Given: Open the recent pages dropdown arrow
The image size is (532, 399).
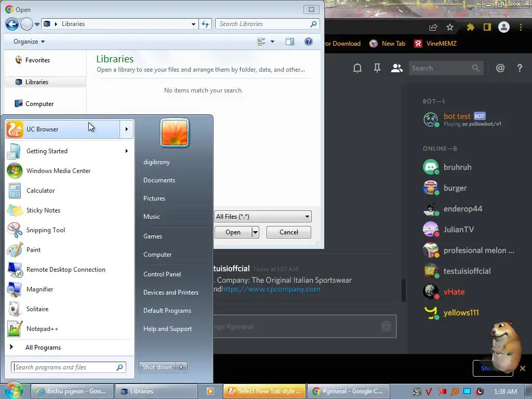Looking at the screenshot, I should 37,24.
